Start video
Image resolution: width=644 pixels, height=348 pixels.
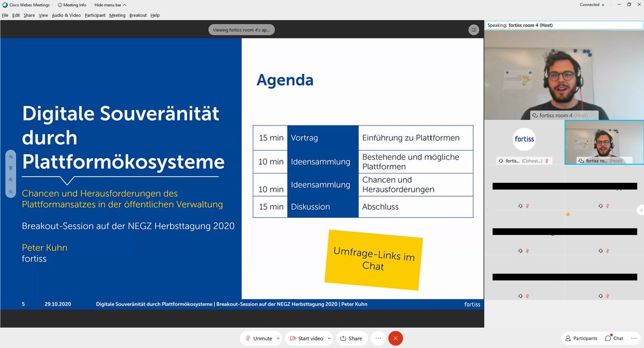(x=306, y=338)
